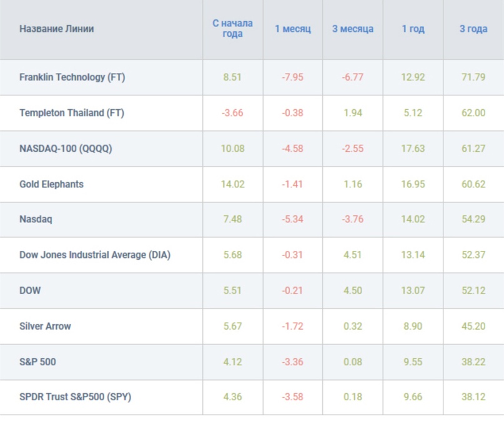Click Gold Elephants 3-month value 1.16
The width and height of the screenshot is (504, 422).
click(x=353, y=184)
